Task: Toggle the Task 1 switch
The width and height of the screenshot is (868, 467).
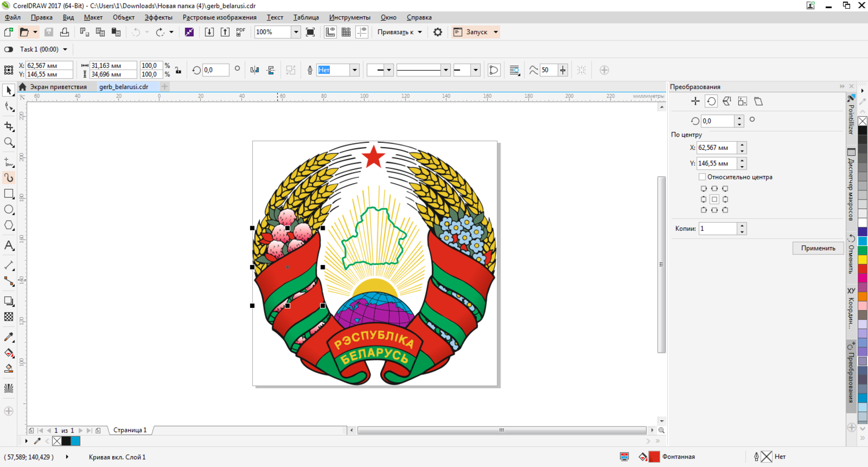Action: coord(9,50)
